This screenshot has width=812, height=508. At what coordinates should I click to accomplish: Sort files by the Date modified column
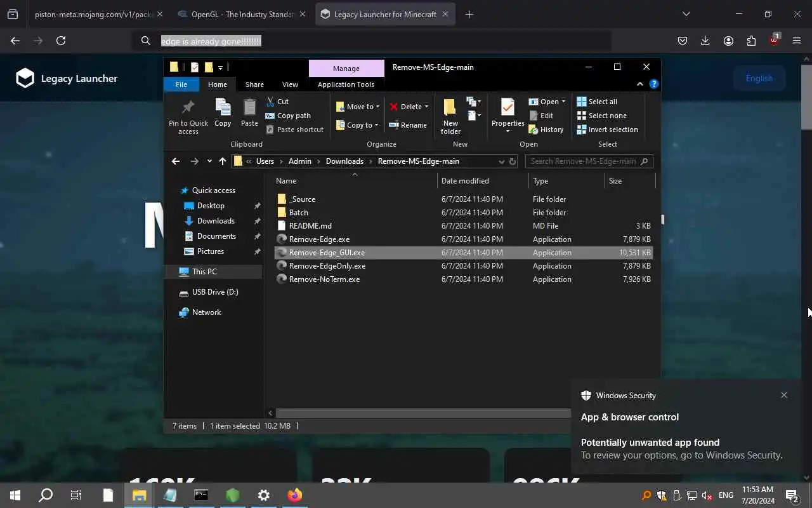pyautogui.click(x=483, y=181)
